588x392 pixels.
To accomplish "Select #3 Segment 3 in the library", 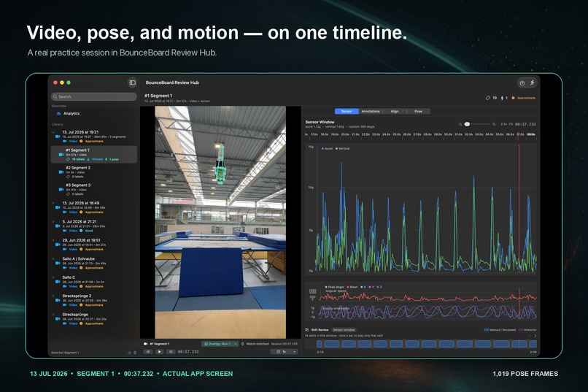I will (x=94, y=190).
